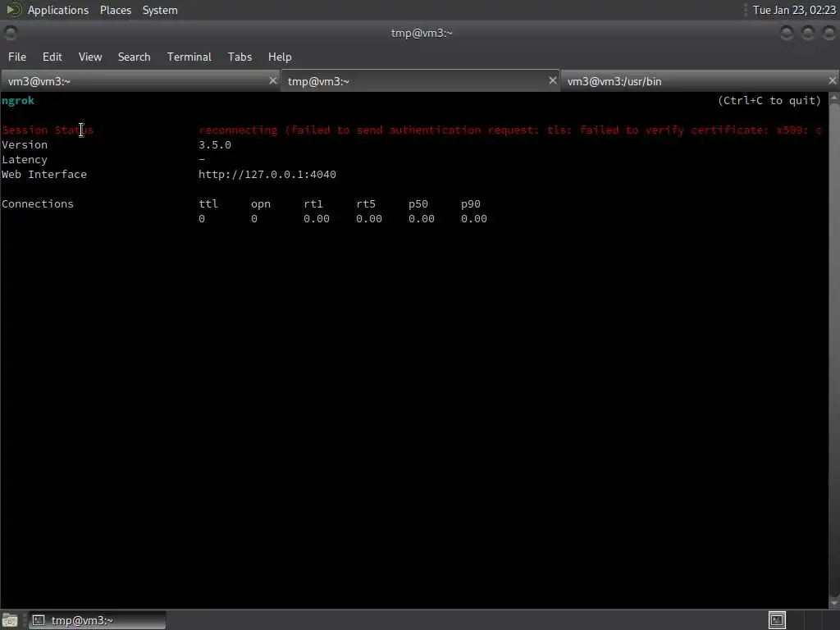Maximize the terminal window

(x=808, y=33)
